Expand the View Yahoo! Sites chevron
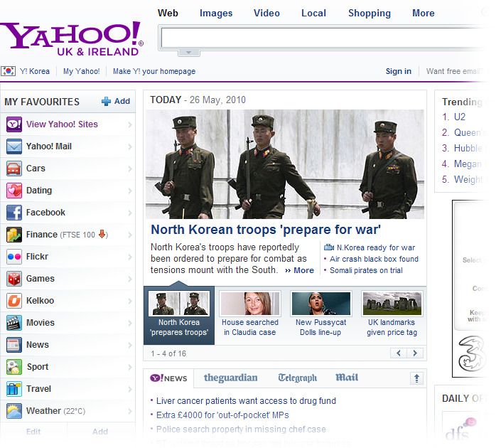The width and height of the screenshot is (501, 448). pyautogui.click(x=130, y=124)
